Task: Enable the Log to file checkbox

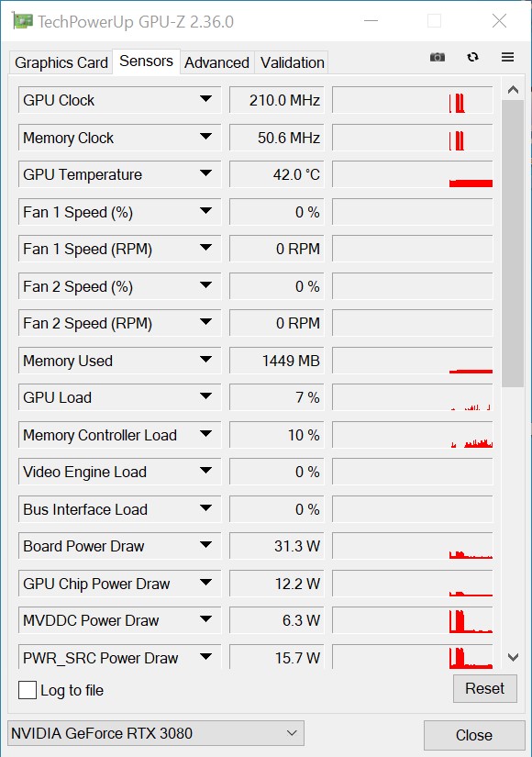Action: click(28, 690)
